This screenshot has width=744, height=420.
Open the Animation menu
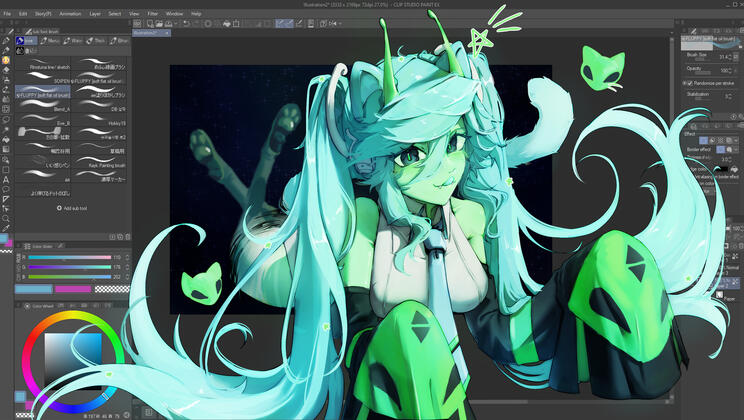tap(70, 14)
